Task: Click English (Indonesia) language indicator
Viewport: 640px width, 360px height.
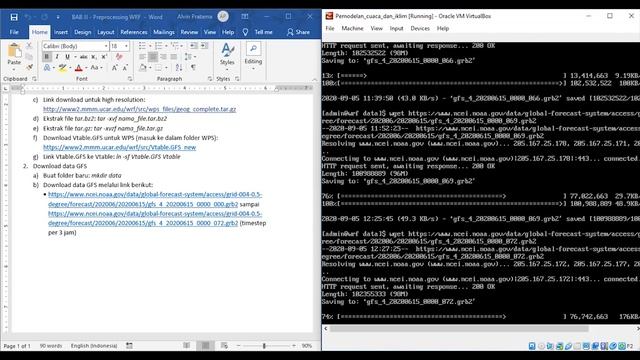Action: pos(94,346)
